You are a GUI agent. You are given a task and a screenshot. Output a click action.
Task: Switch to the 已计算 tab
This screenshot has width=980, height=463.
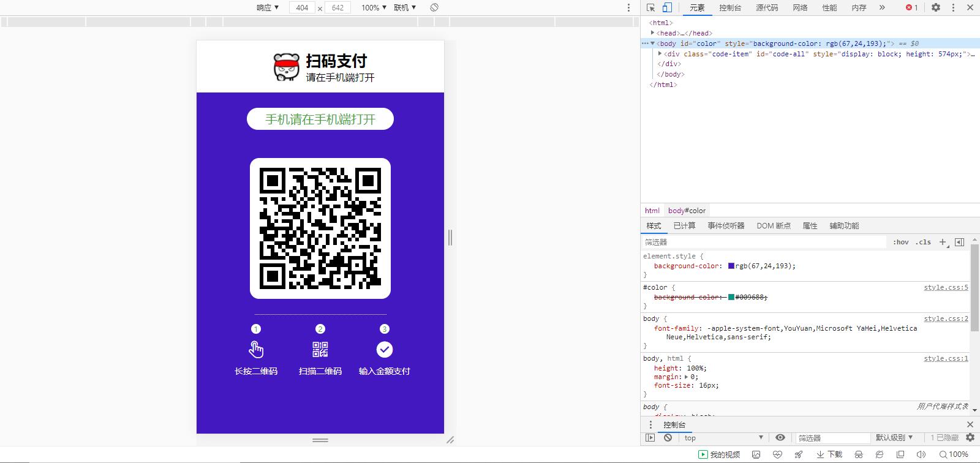tap(684, 225)
